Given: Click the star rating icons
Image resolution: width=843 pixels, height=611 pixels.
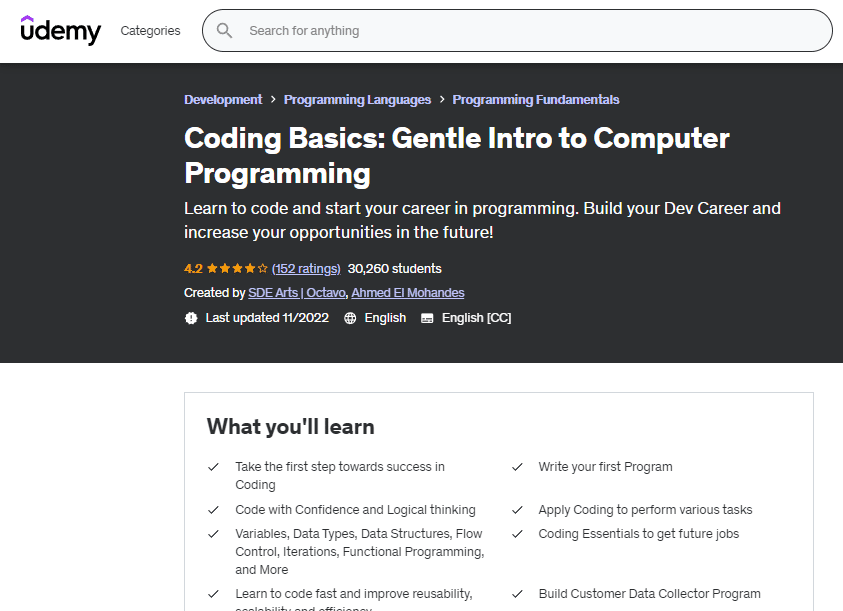Looking at the screenshot, I should point(237,269).
